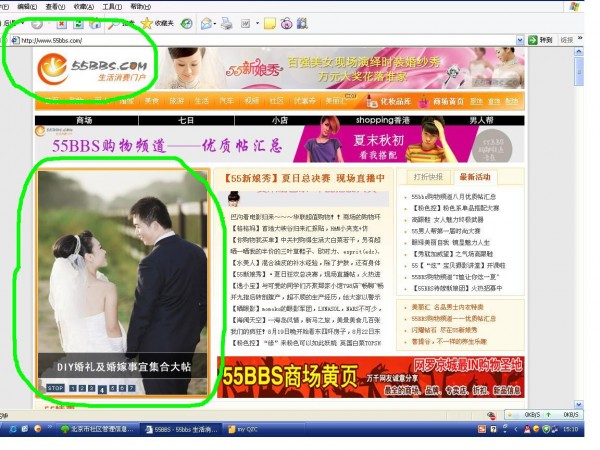Click the Stop loading icon
This screenshot has width=600, height=450.
62,24
